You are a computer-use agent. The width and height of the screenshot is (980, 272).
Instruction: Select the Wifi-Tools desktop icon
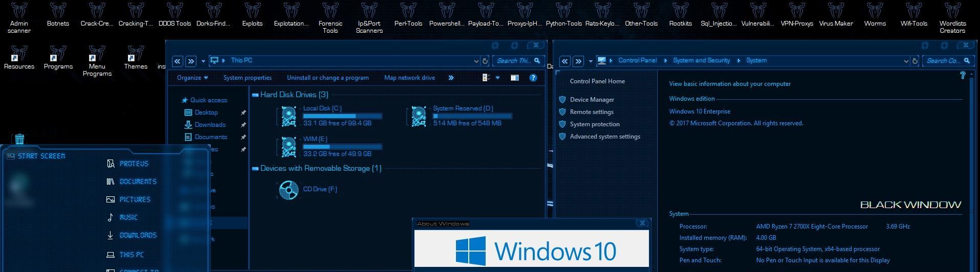(913, 15)
